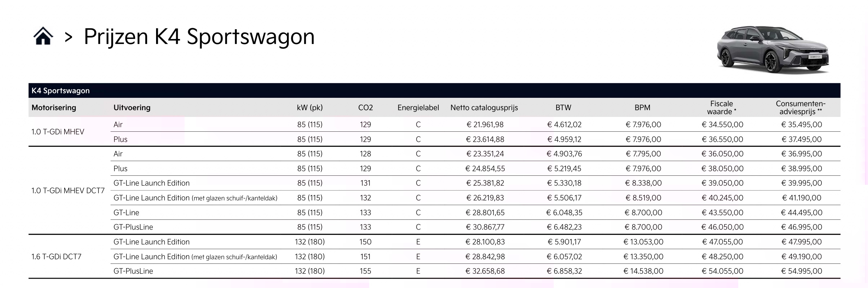Select the Uitvoering column header

(132, 108)
